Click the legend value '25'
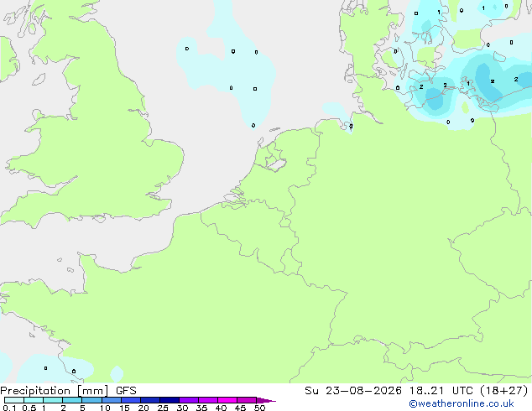 click(x=163, y=408)
